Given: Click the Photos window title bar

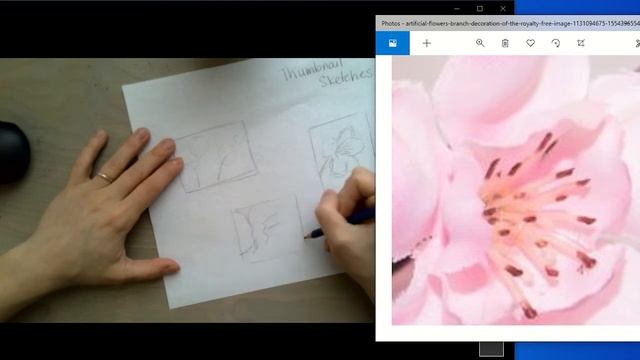Looking at the screenshot, I should pyautogui.click(x=508, y=24).
